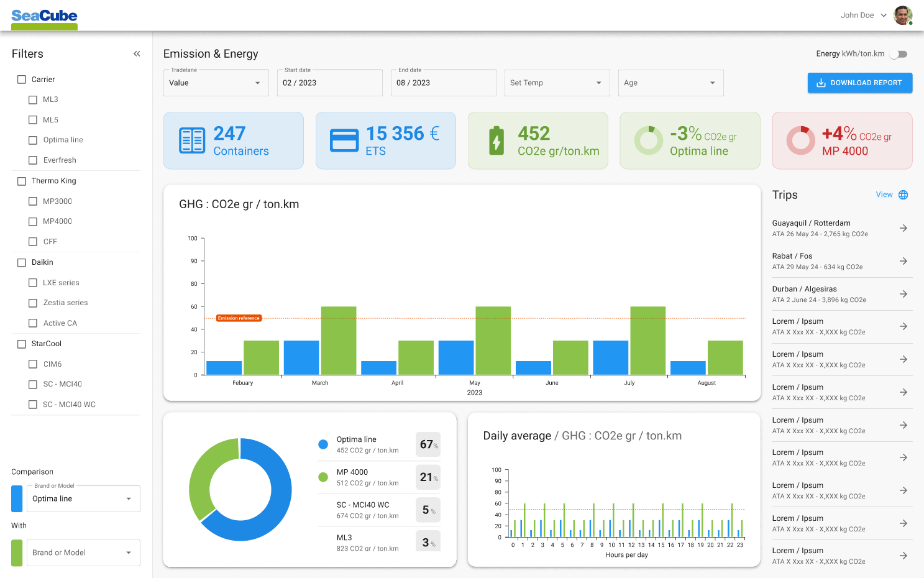This screenshot has width=924, height=578.
Task: Enable the ML3 filter checkbox
Action: point(33,99)
